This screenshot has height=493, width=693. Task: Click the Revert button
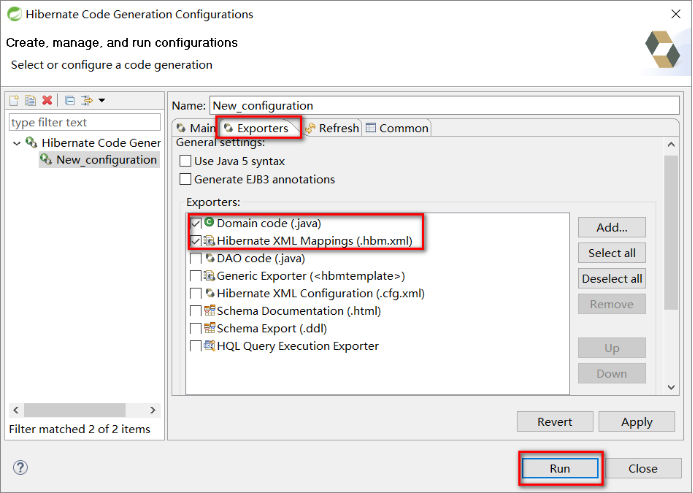pyautogui.click(x=555, y=422)
